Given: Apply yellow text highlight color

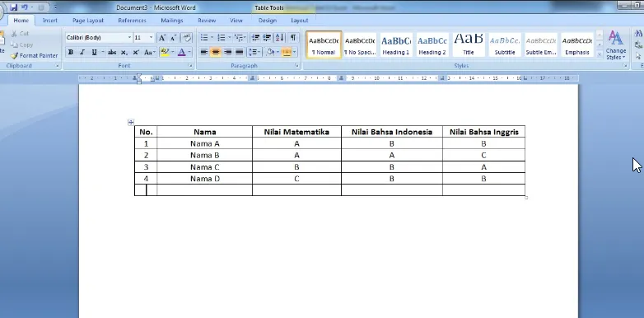Looking at the screenshot, I should 165,52.
